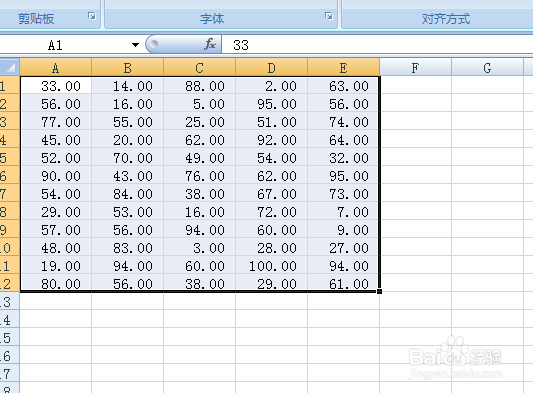Image resolution: width=533 pixels, height=393 pixels.
Task: Click the insert function fx icon
Action: tap(210, 44)
